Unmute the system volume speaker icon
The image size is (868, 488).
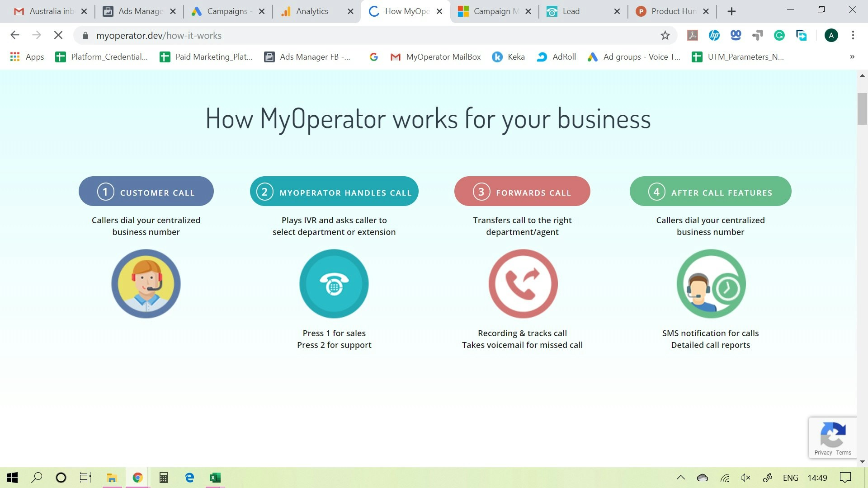(x=745, y=478)
